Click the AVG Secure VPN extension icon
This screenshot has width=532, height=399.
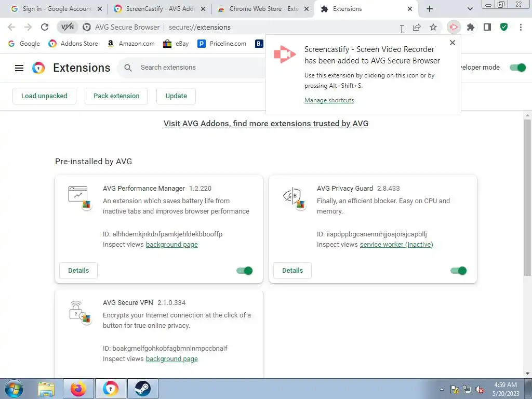79,312
